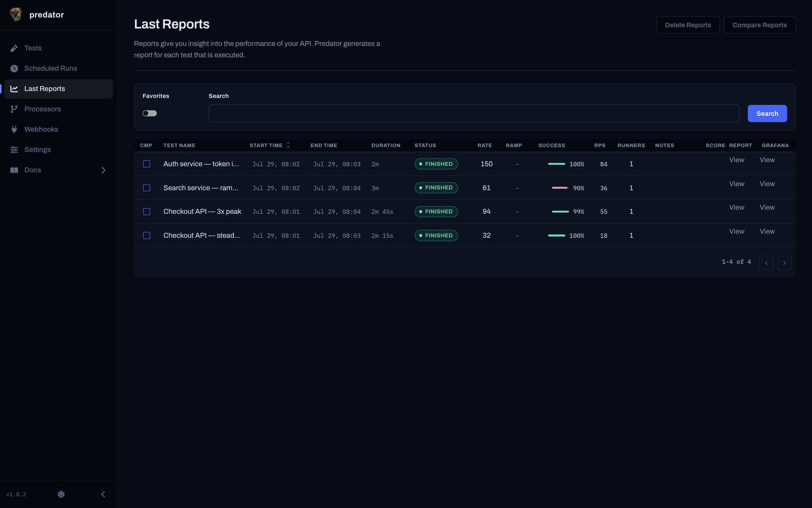The image size is (812, 508).
Task: Click the Duration column header
Action: pos(386,145)
